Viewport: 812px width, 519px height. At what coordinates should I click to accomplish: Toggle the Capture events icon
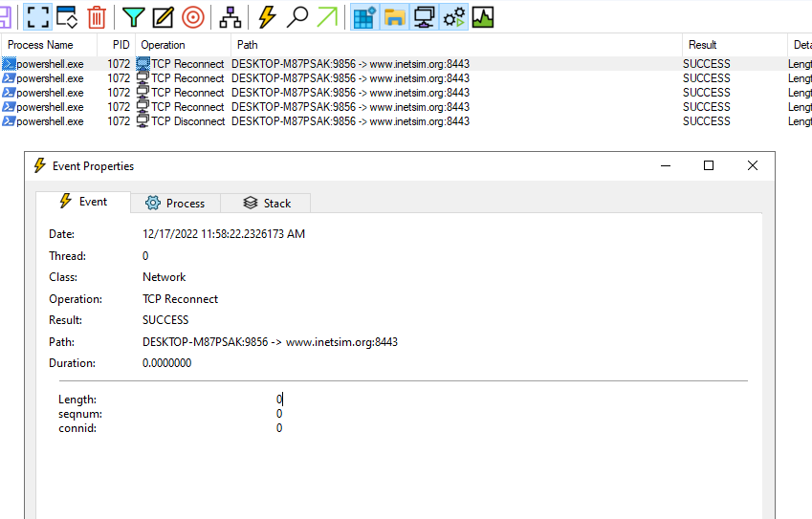(37, 16)
